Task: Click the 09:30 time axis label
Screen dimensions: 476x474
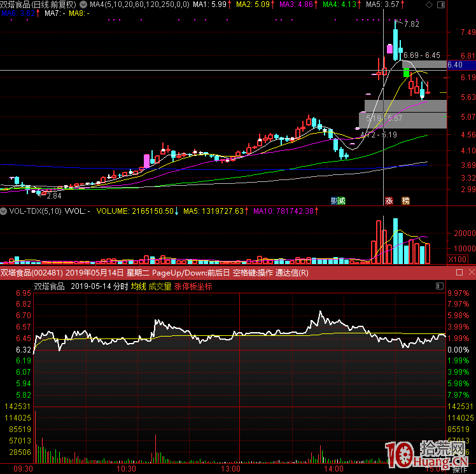Action: (x=23, y=469)
